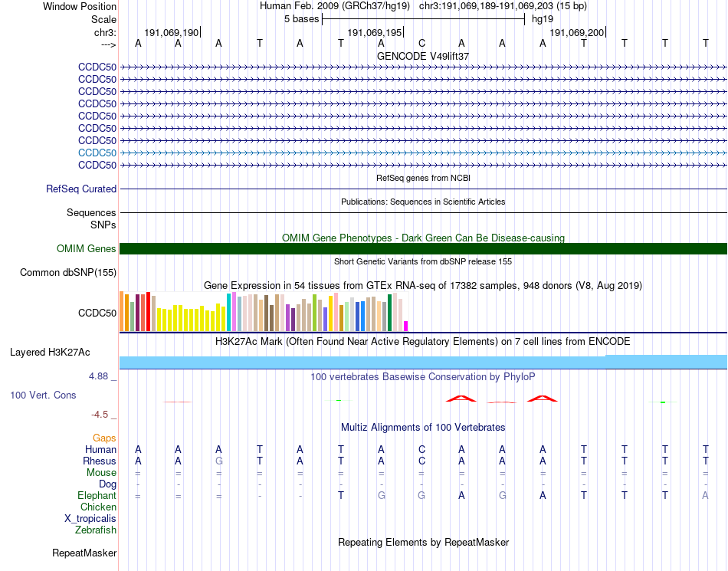Click the hg19 label beside the scale bar
Viewport: 728px width, 571px height.
[x=543, y=19]
